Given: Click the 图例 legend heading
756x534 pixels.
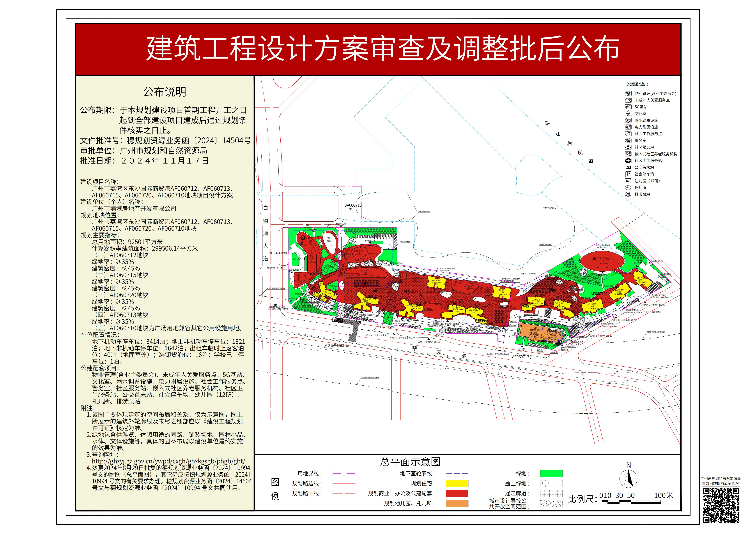Looking at the screenshot, I should [275, 489].
